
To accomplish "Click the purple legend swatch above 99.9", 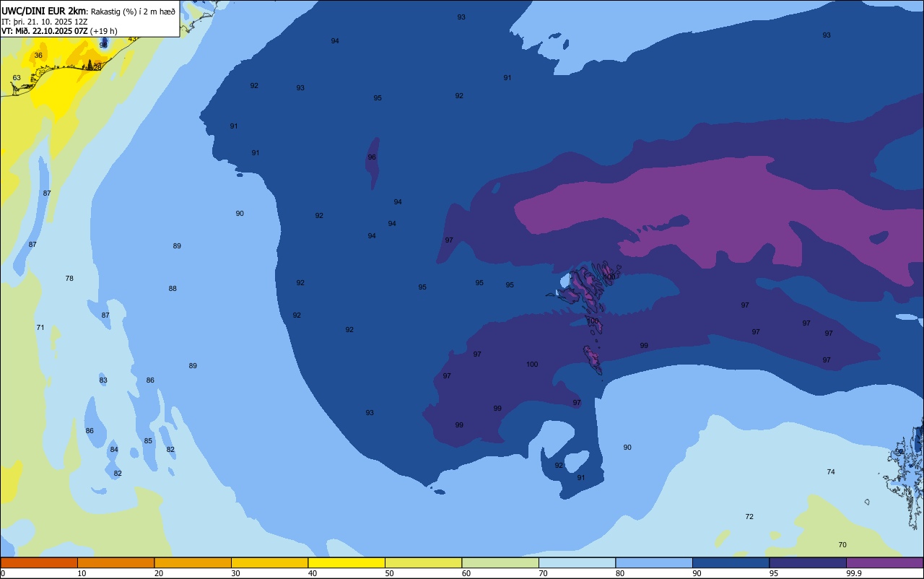I will 885,562.
